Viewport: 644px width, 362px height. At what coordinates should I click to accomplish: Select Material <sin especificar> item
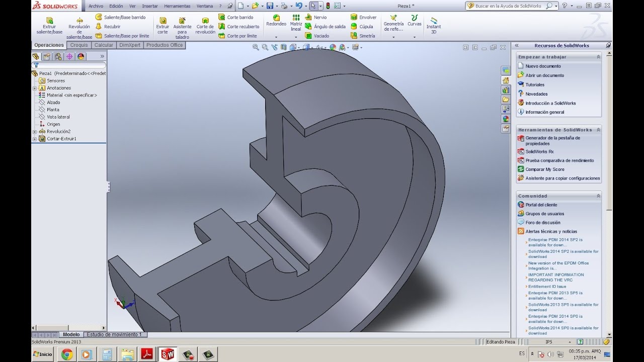point(72,95)
